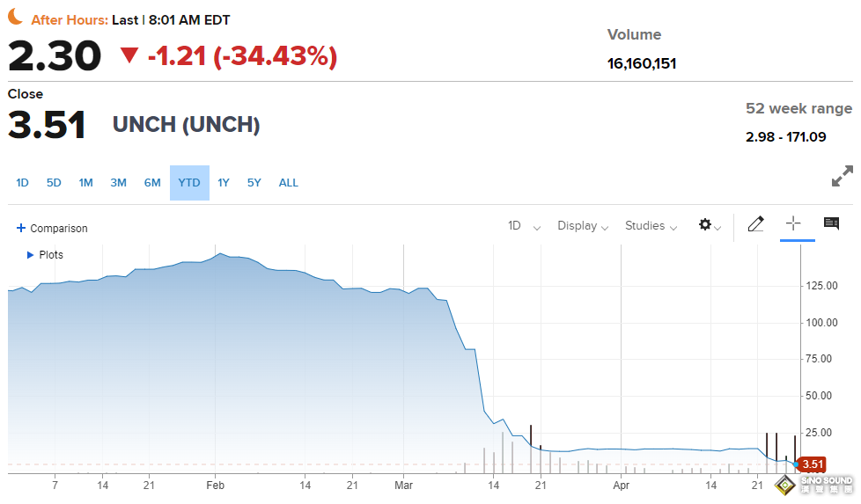Select the pencil drawing tool
Image resolution: width=861 pixels, height=504 pixels.
click(x=755, y=224)
